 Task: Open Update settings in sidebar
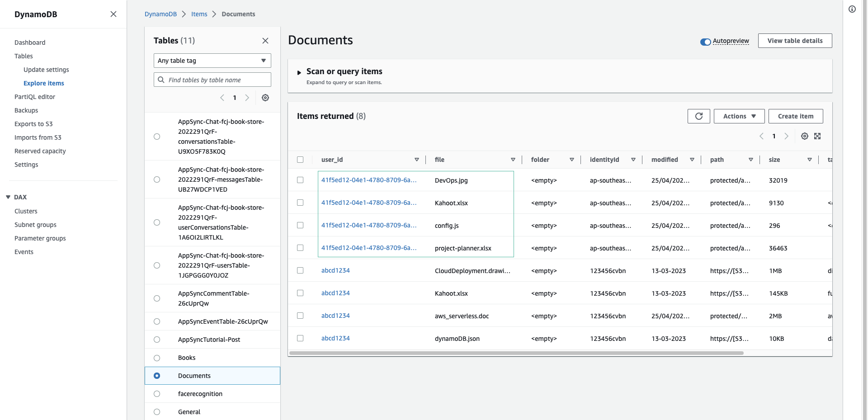(x=46, y=70)
